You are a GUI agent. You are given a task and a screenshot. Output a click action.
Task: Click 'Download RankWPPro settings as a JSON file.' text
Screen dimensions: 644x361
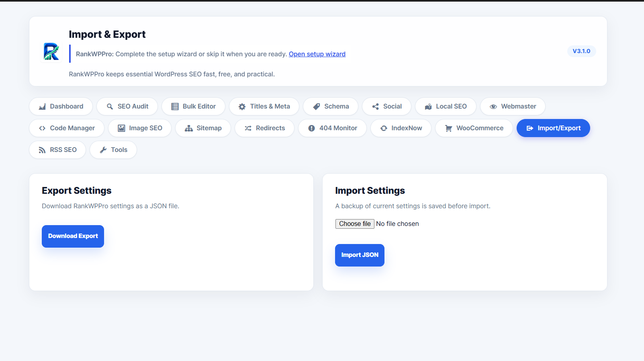click(x=110, y=206)
